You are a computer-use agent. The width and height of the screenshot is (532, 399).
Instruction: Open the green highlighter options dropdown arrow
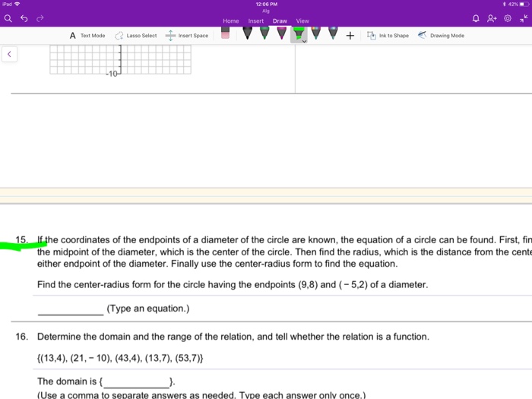click(x=304, y=41)
